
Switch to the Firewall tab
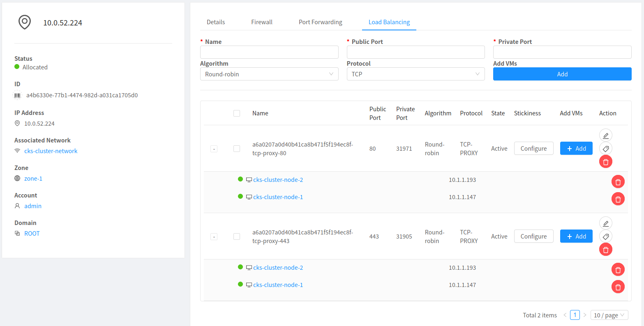tap(262, 22)
